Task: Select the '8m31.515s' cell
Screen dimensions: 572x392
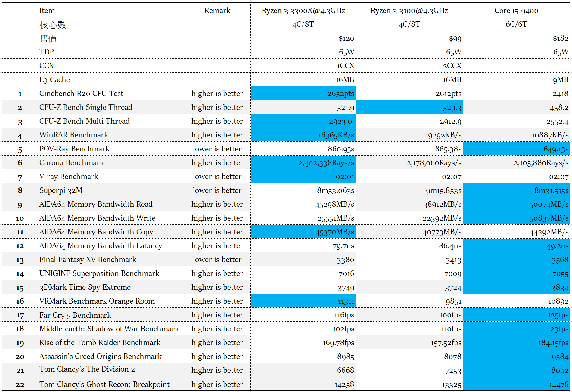Action: pyautogui.click(x=516, y=190)
